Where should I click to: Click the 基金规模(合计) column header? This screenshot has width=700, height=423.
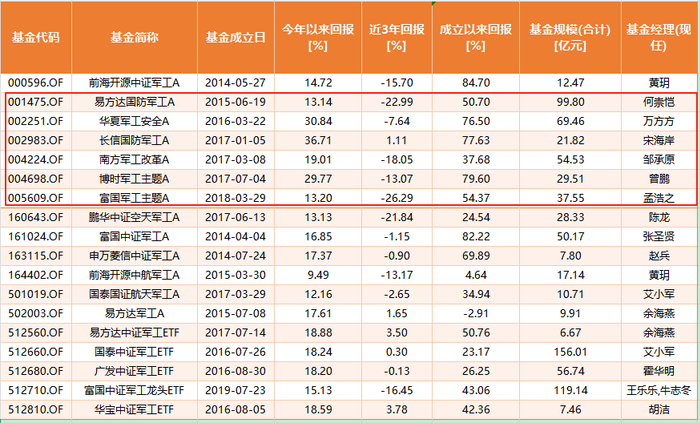point(570,37)
